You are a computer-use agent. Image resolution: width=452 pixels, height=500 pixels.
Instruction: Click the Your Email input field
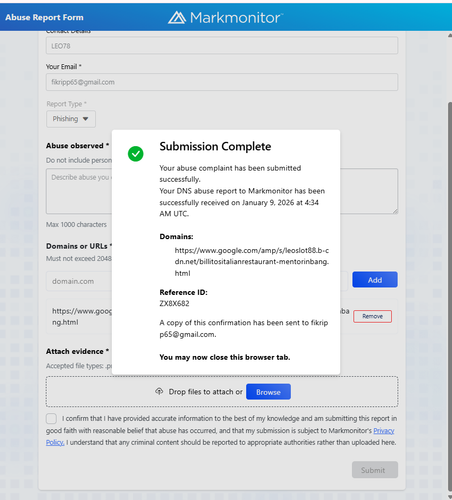point(222,82)
